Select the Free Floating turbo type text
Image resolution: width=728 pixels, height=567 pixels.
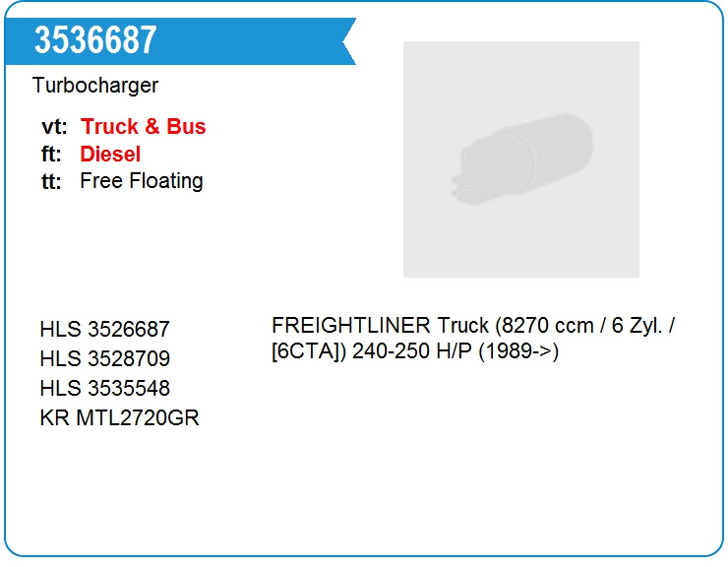[142, 181]
